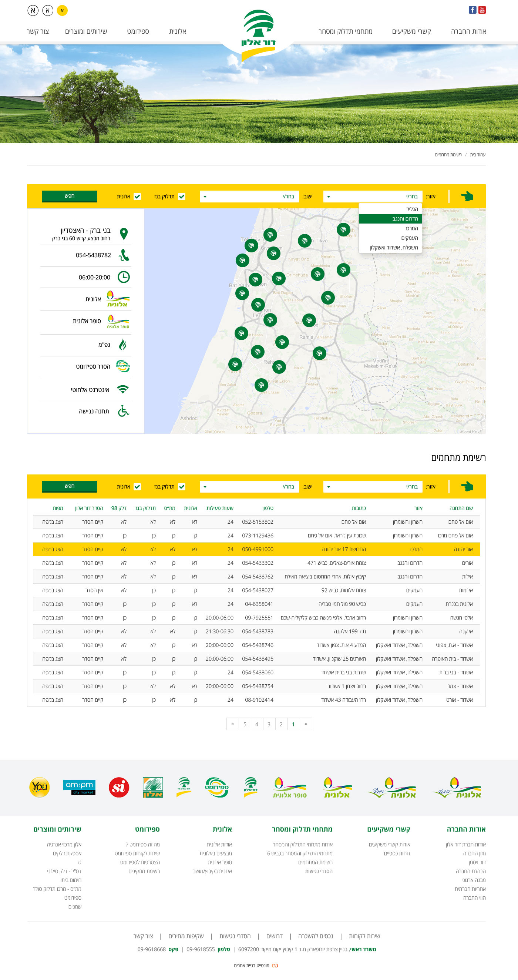Open the ישוב dropdown above the map

[249, 197]
